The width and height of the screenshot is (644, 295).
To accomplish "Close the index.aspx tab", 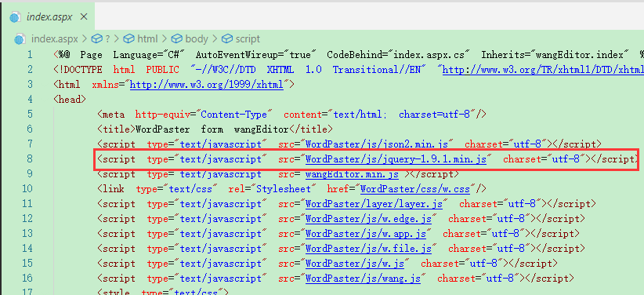I will [84, 17].
